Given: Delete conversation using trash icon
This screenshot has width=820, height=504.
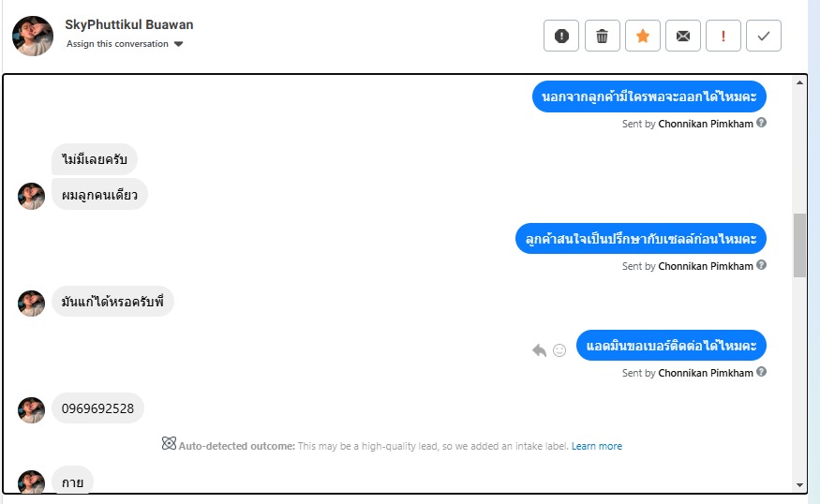Looking at the screenshot, I should pos(603,37).
